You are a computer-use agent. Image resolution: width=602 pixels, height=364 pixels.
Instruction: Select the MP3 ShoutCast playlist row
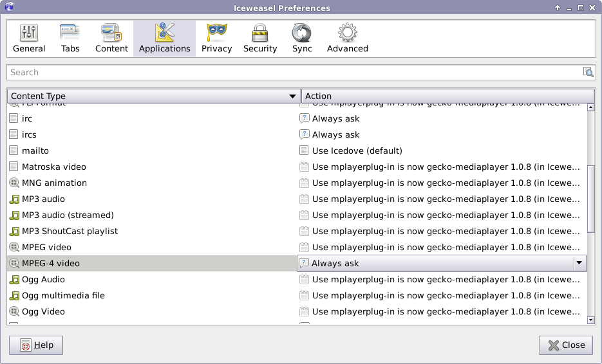tap(297, 232)
